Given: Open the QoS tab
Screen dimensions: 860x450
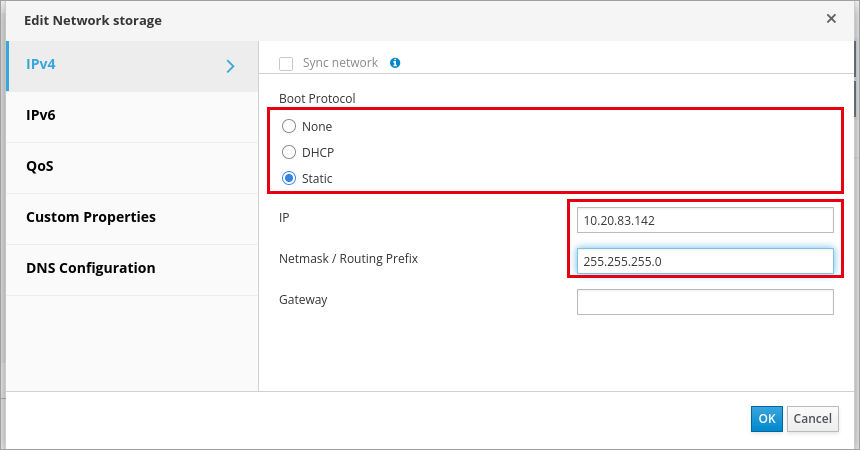Looking at the screenshot, I should click(x=132, y=168).
